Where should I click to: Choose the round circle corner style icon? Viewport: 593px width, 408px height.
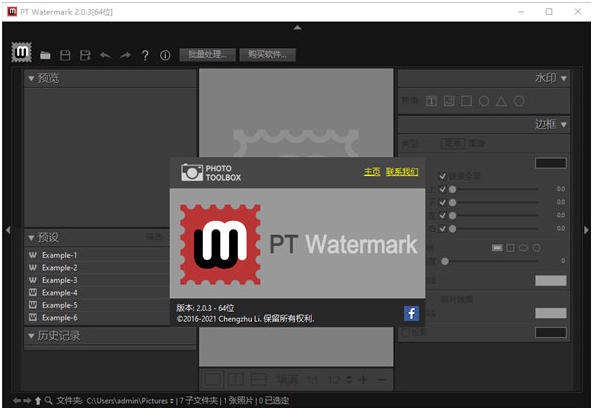536,248
